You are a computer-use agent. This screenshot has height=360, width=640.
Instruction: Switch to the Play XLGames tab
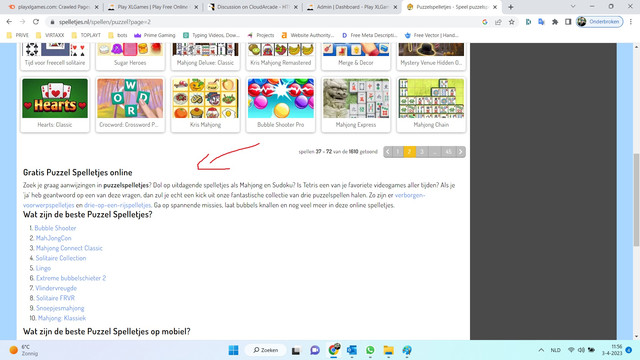(x=152, y=7)
